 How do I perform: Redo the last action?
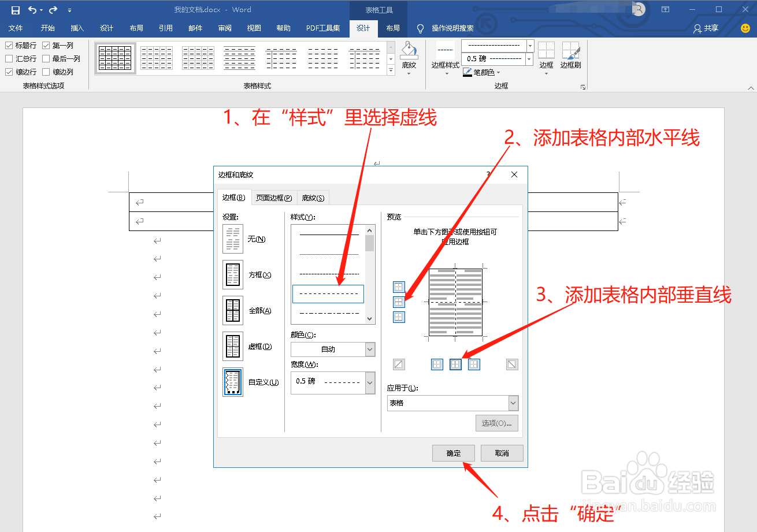tap(53, 10)
